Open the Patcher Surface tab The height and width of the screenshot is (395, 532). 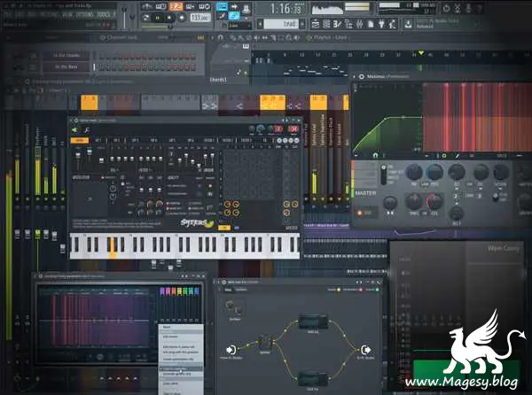[241, 290]
